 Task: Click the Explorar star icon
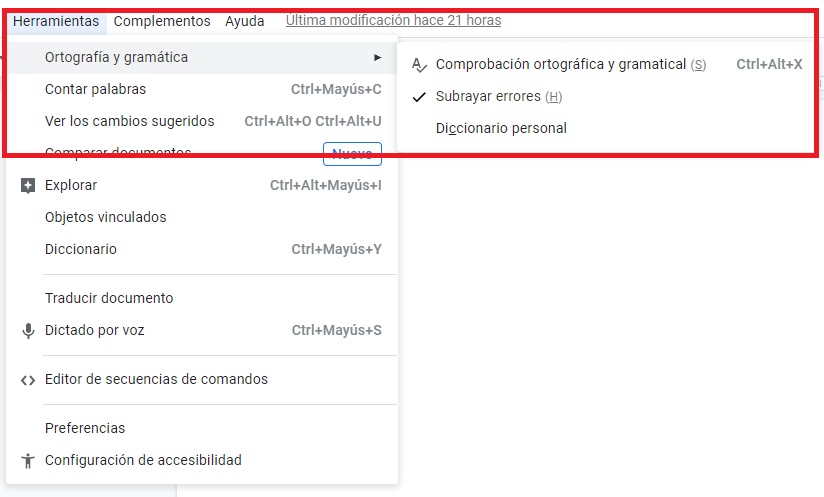tap(28, 185)
